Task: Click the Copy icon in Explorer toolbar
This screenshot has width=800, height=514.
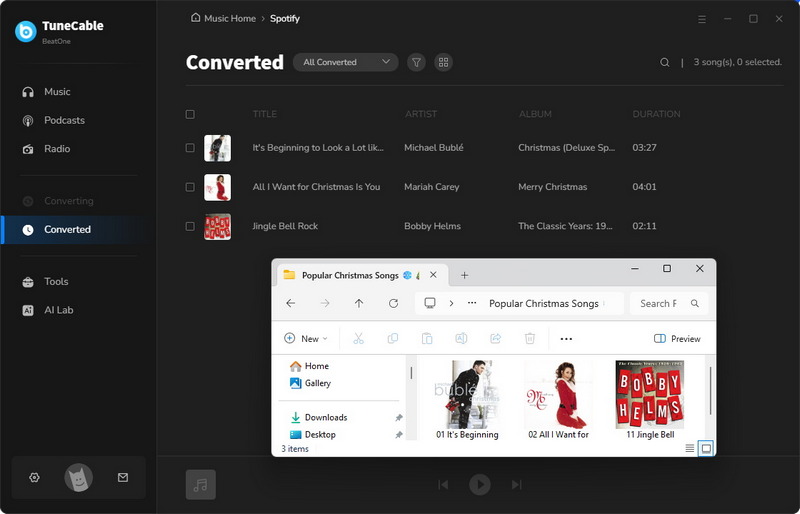Action: point(393,339)
